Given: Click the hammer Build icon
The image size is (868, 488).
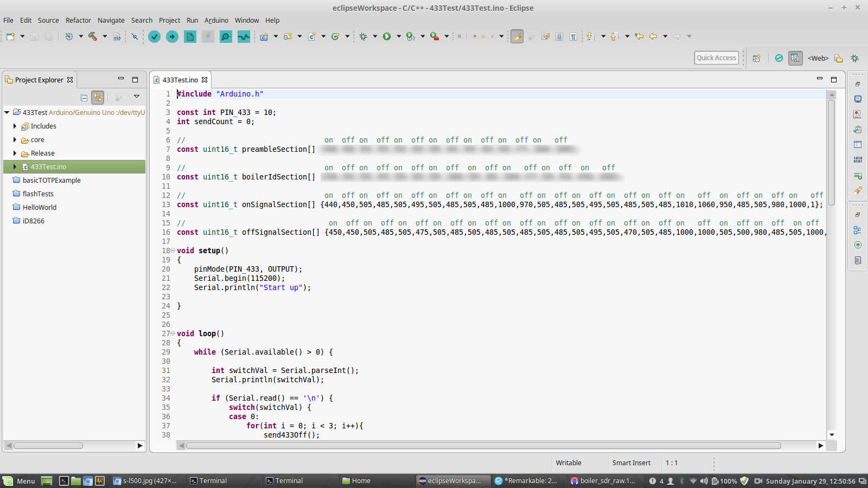Looking at the screenshot, I should [x=93, y=36].
